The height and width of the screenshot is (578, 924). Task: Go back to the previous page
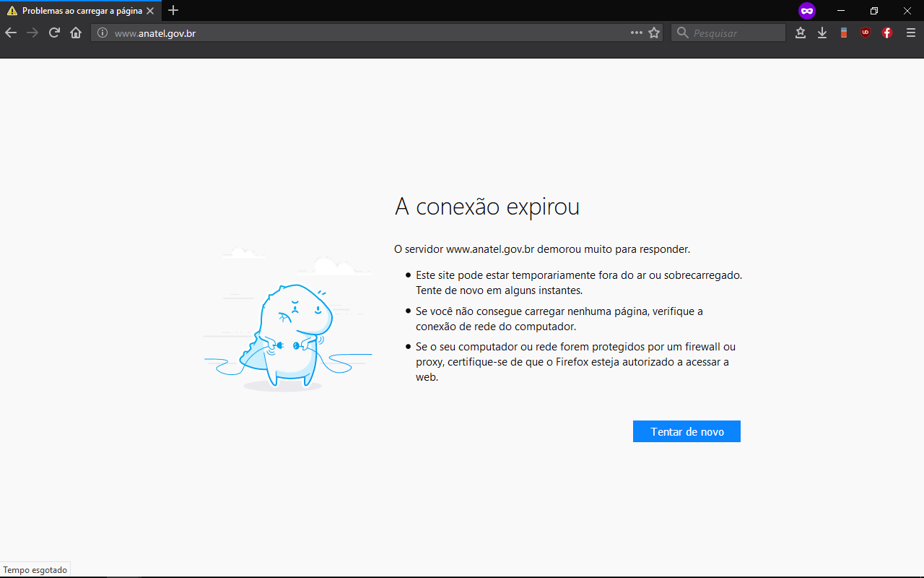point(11,33)
